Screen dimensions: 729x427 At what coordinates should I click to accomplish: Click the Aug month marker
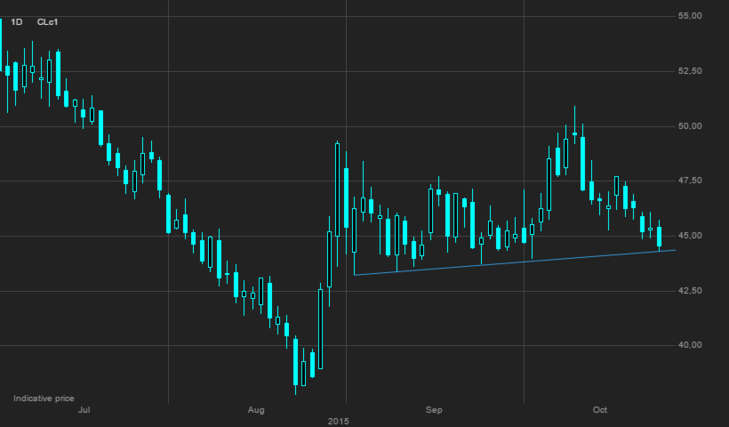coord(256,410)
